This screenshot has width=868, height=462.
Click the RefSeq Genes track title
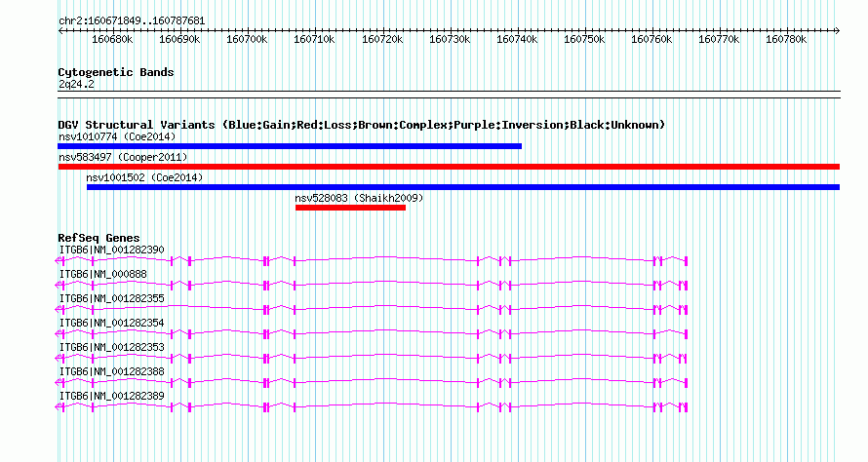coord(99,238)
